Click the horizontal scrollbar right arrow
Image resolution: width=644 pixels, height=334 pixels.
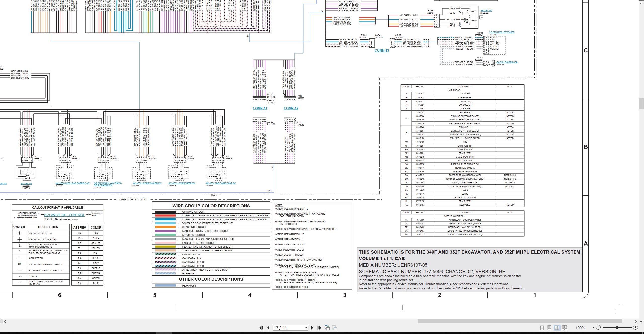coord(636,321)
